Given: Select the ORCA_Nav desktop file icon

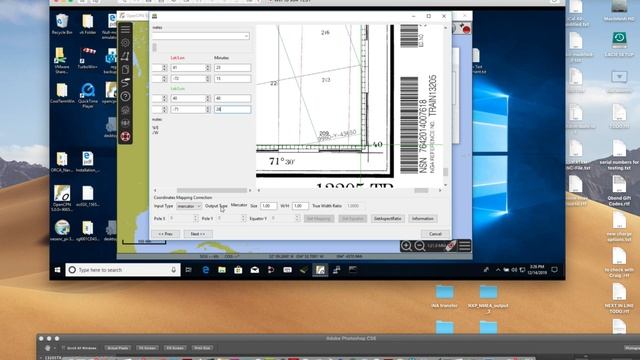Looking at the screenshot, I should pyautogui.click(x=62, y=162).
